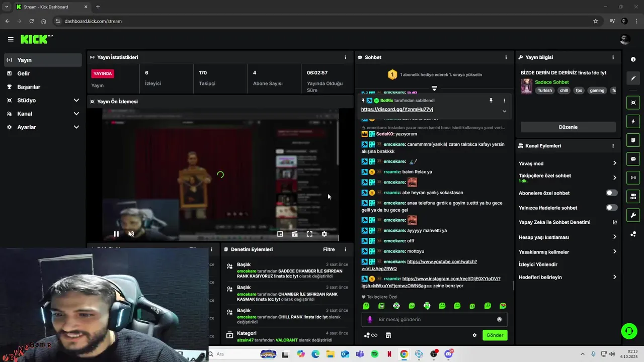
Task: Open the shop icon below message box
Action: [388, 335]
